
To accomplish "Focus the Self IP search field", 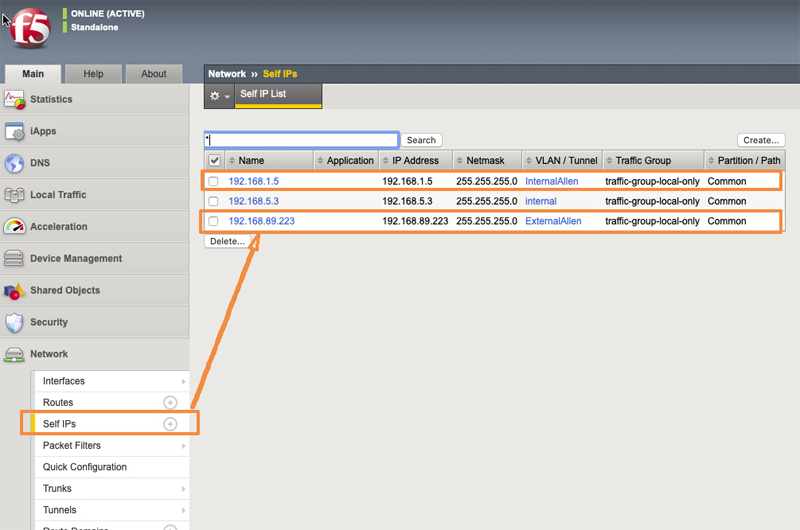I will click(301, 140).
